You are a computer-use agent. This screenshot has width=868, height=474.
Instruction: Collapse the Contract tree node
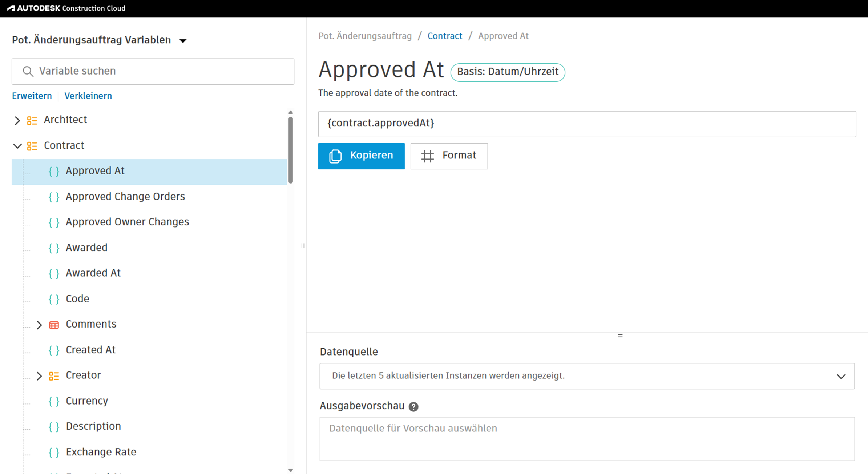click(x=17, y=146)
